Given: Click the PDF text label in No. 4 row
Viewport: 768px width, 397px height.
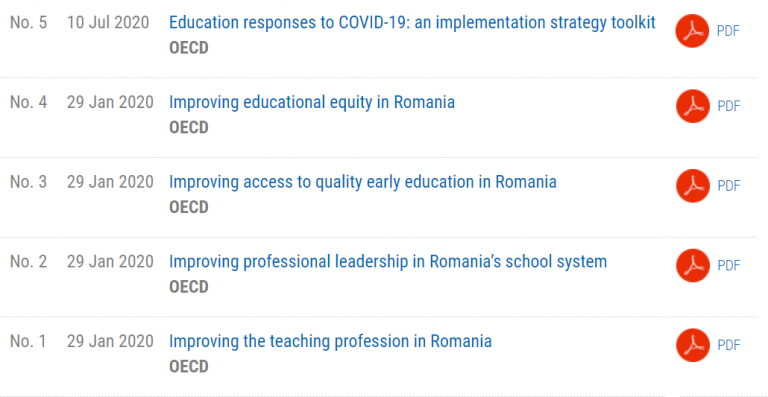Looking at the screenshot, I should point(728,106).
